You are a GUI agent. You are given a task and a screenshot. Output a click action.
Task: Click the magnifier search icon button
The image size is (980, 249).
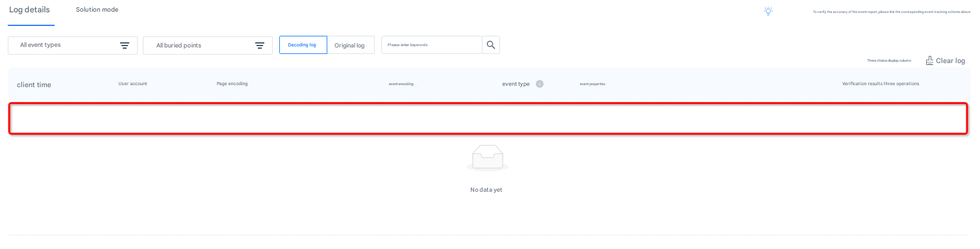click(491, 45)
